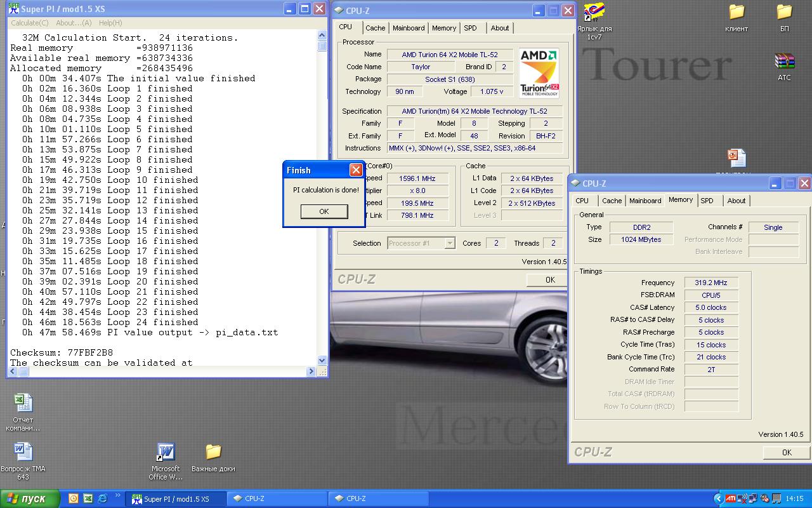This screenshot has width=812, height=508.
Task: Click OK in the back CPU-Z processor window
Action: click(x=547, y=280)
